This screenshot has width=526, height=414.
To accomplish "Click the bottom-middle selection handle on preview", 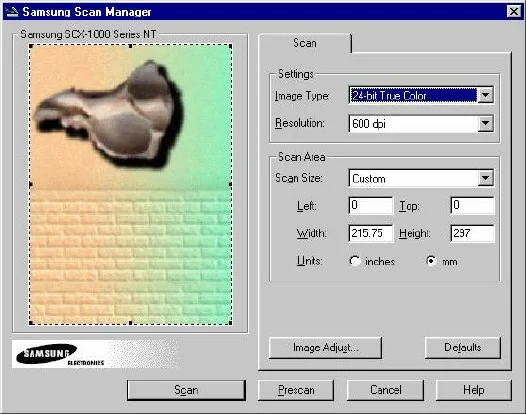I will (130, 323).
